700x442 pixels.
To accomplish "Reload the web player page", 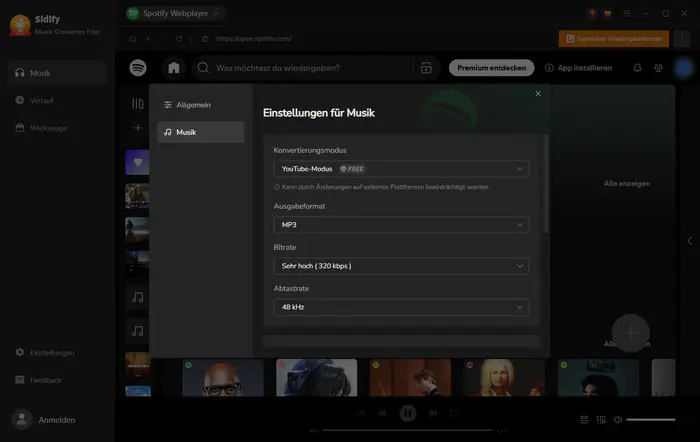I will tap(179, 39).
